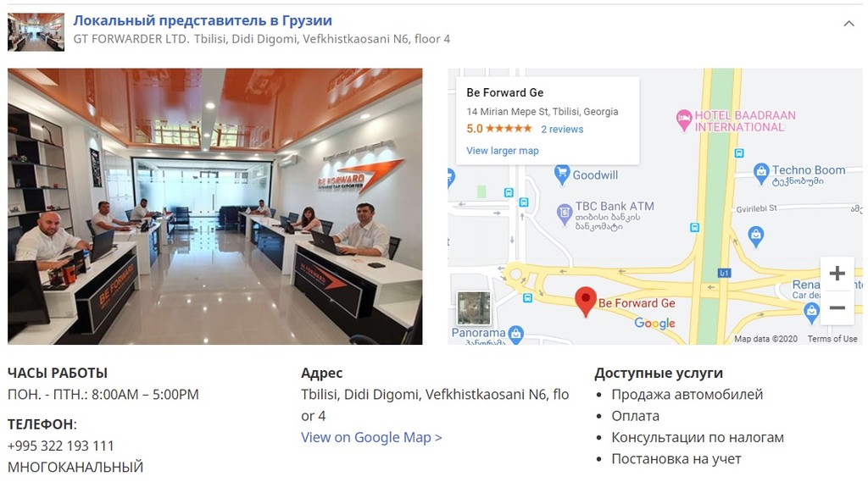Click the phone number +995 322 193 111
The height and width of the screenshot is (482, 868).
click(x=61, y=446)
